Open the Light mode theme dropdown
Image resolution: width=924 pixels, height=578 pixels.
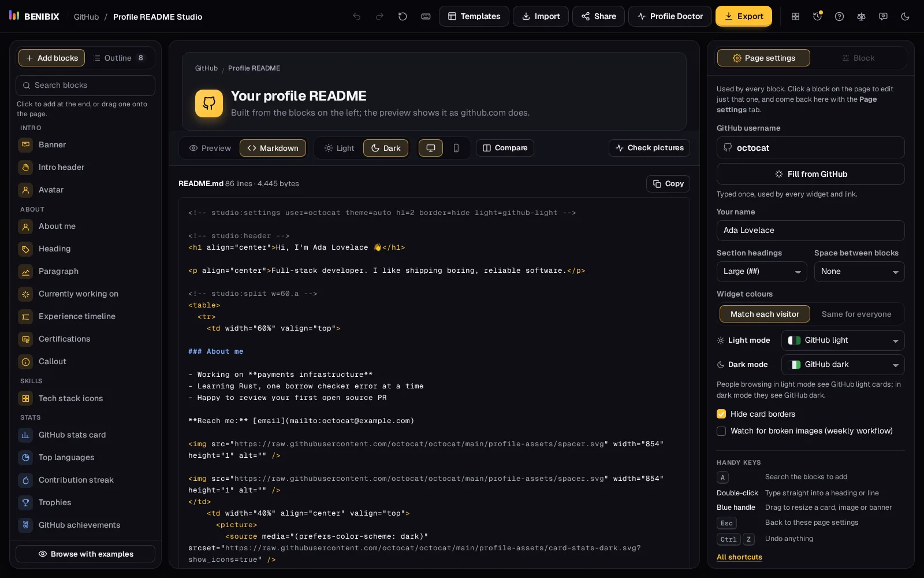(x=843, y=340)
